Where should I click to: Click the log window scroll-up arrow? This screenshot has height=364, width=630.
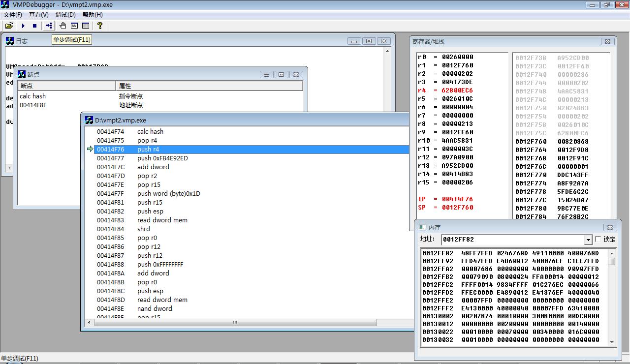[387, 51]
